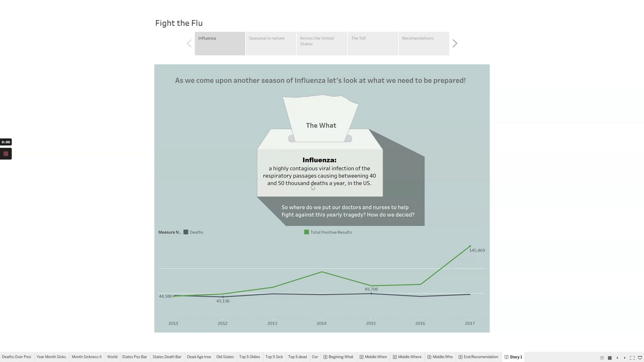Stop the screen recording
Image resolution: width=644 pixels, height=362 pixels.
6,154
